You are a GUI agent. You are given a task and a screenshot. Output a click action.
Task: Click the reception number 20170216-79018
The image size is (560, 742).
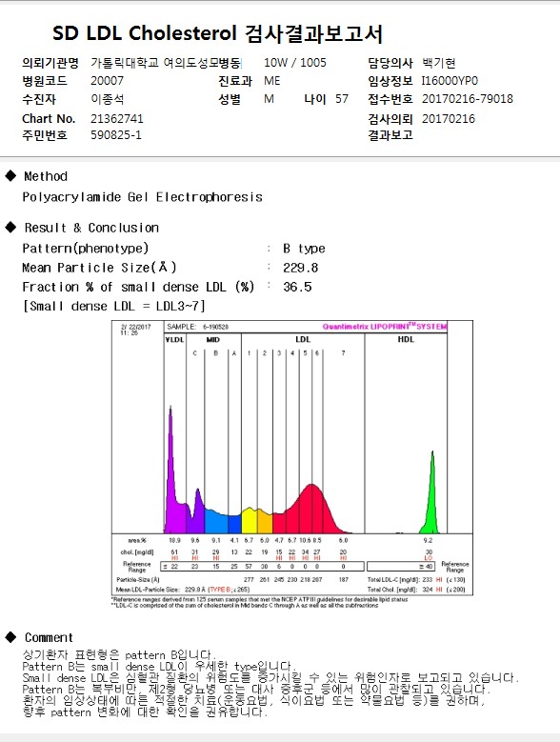[x=468, y=99]
